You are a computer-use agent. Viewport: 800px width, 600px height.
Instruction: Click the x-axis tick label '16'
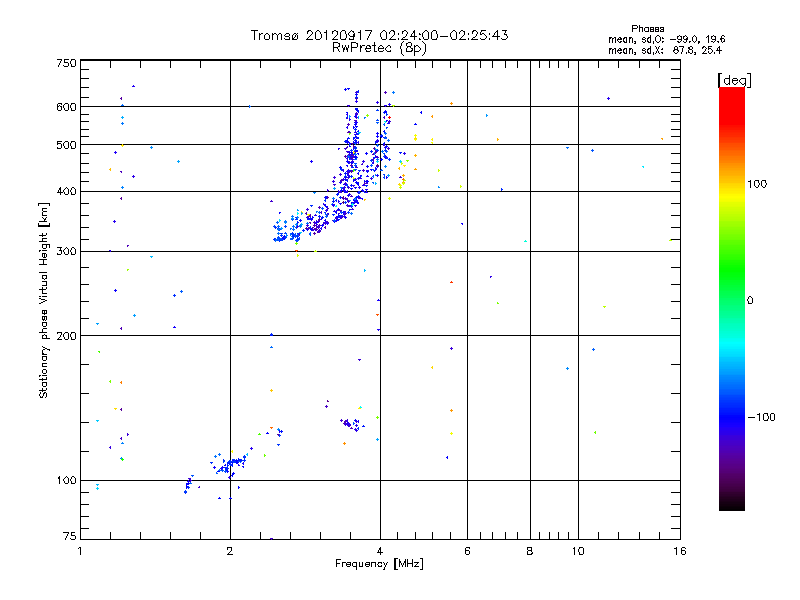[x=680, y=551]
